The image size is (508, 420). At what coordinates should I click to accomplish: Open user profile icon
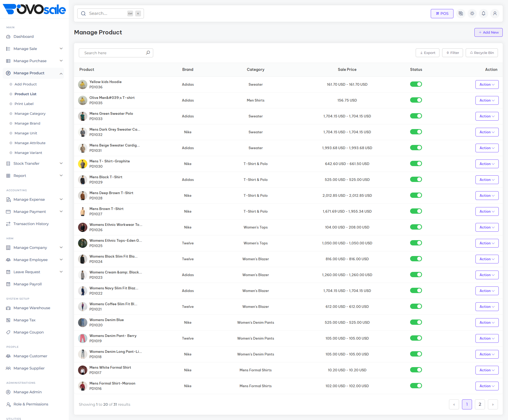[495, 13]
